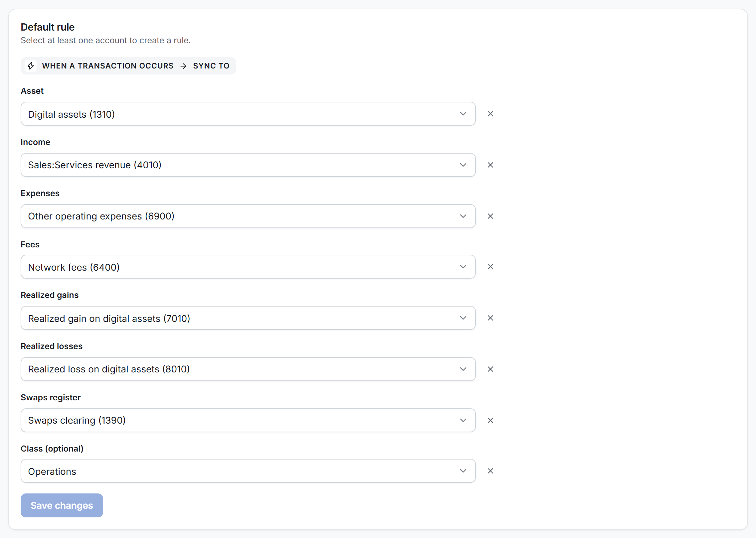This screenshot has width=756, height=538.
Task: Remove the Swaps register account
Action: (x=490, y=420)
